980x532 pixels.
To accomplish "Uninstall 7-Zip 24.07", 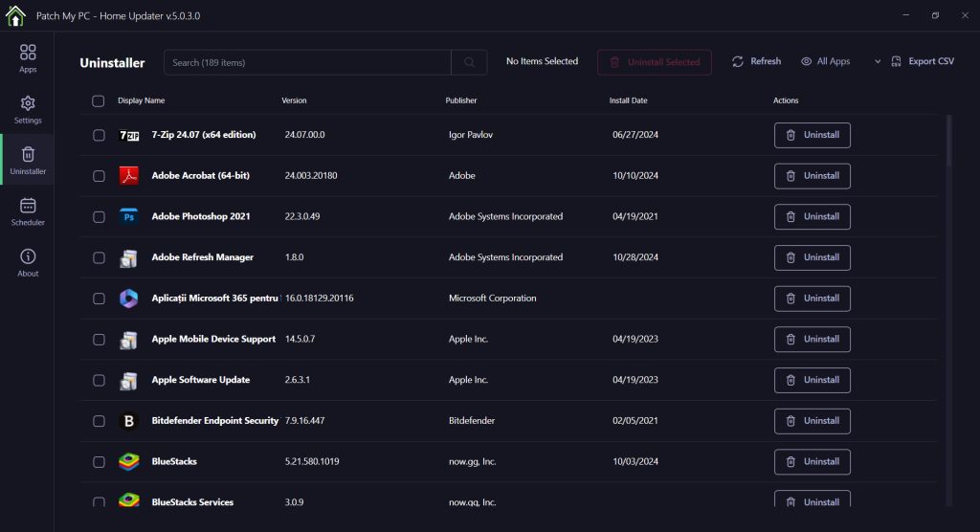I will [x=812, y=135].
